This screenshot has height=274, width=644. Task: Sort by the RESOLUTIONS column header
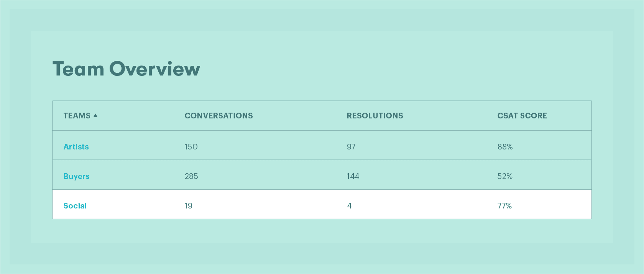click(x=375, y=115)
